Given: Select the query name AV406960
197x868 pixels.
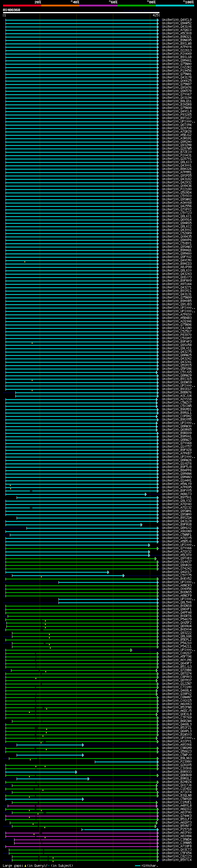Looking at the screenshot, I should click(11, 10).
